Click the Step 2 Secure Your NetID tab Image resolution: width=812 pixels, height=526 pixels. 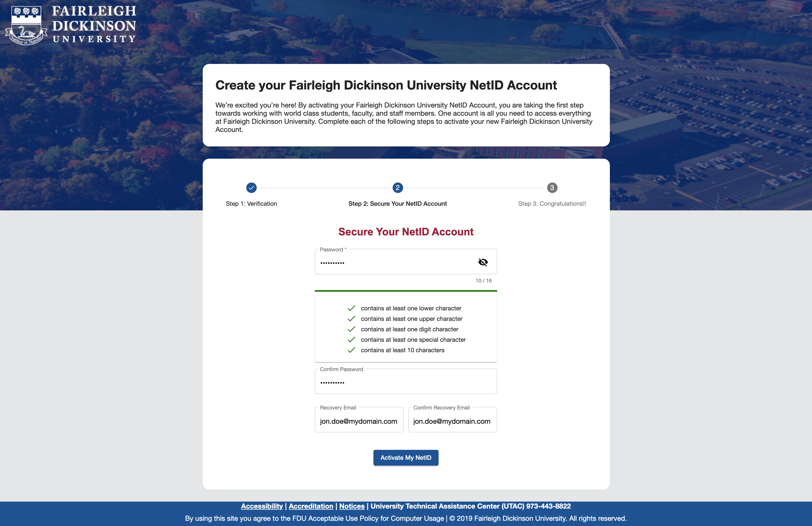(x=397, y=188)
